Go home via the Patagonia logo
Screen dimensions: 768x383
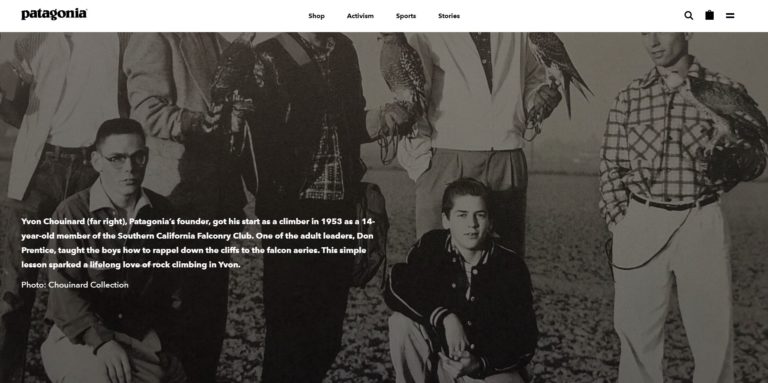click(54, 14)
